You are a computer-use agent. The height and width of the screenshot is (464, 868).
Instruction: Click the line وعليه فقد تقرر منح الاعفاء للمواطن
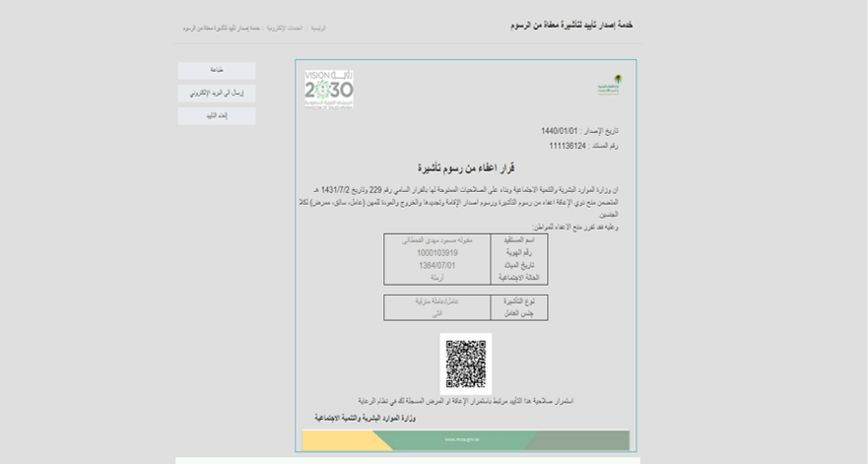[x=575, y=227]
